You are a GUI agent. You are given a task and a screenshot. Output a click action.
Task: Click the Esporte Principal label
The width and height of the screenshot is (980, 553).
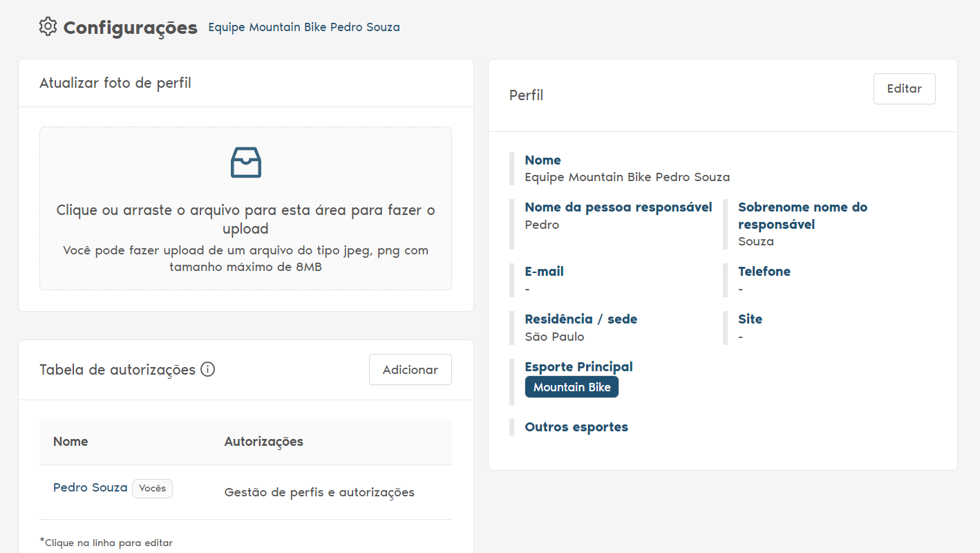pos(578,367)
